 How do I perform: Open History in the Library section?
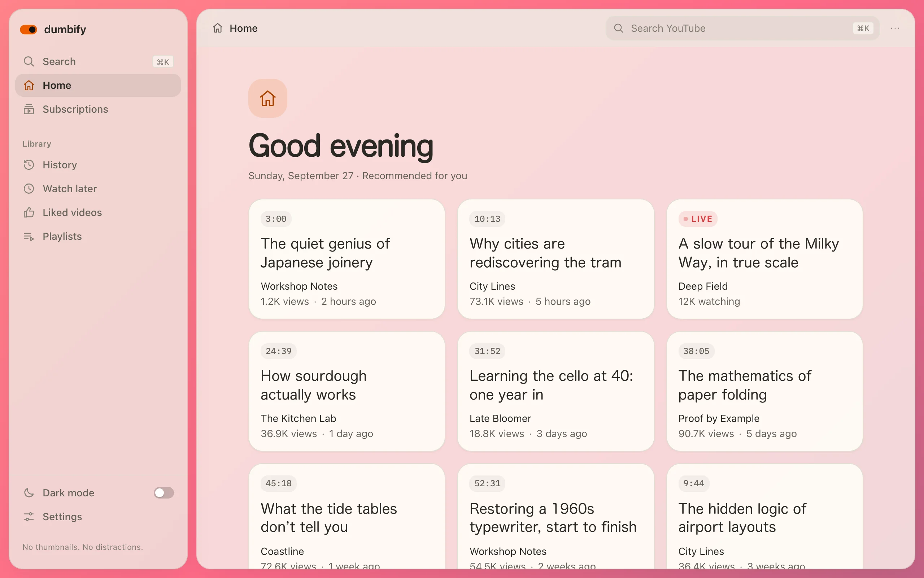pyautogui.click(x=98, y=165)
